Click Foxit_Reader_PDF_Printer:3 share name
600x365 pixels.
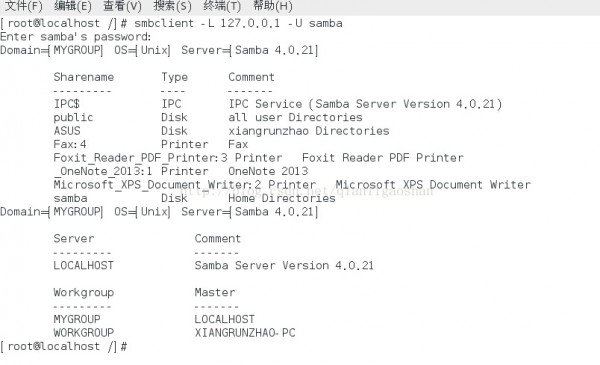140,158
